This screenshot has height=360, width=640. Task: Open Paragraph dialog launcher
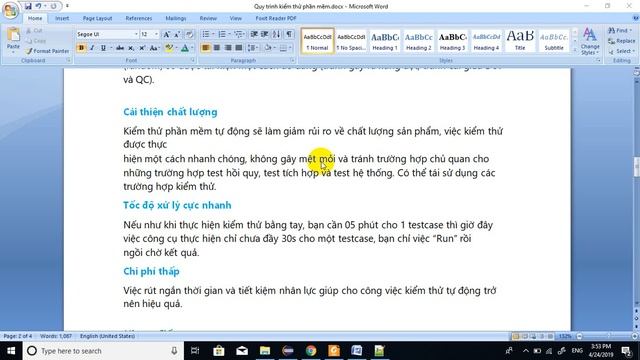(293, 60)
